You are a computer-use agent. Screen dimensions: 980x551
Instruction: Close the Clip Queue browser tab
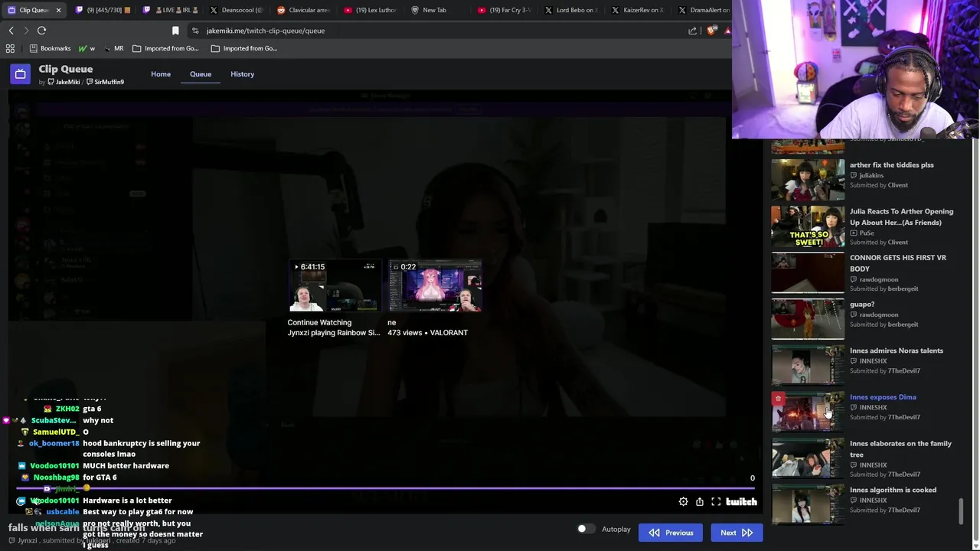(x=58, y=10)
